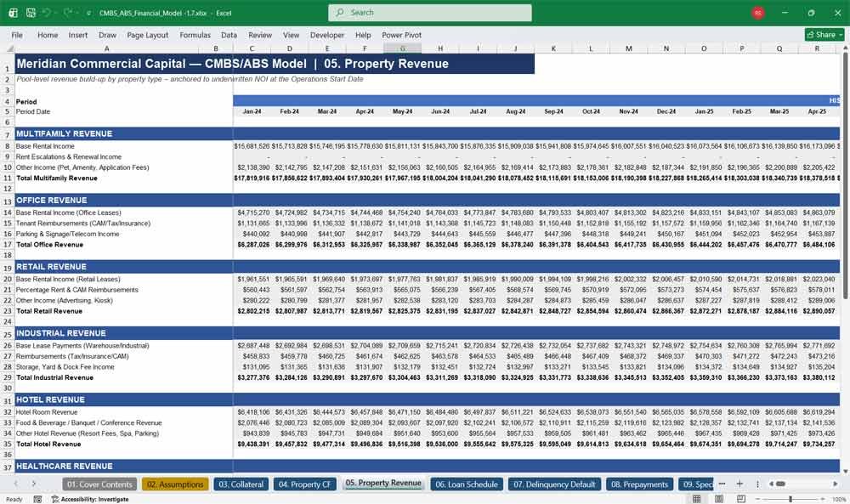Open the Redo history dropdown arrow
Screen dimensions: 850x504
(x=76, y=13)
